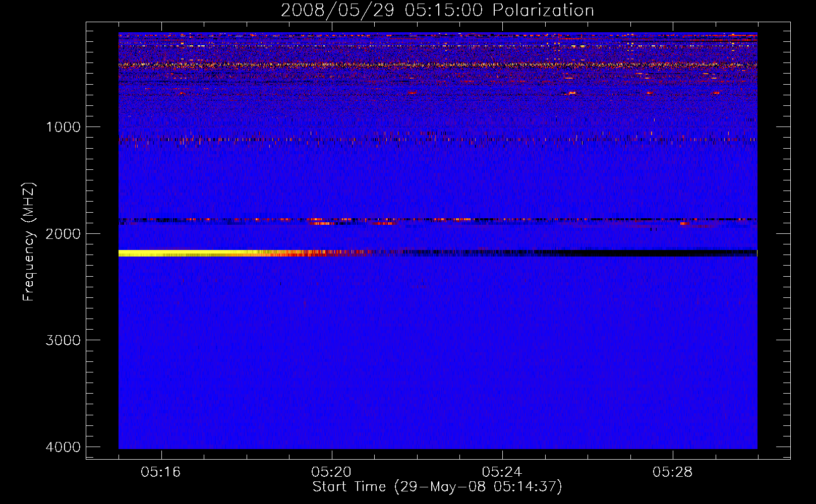
Task: Click the 05:28 time tick label
Action: [673, 472]
